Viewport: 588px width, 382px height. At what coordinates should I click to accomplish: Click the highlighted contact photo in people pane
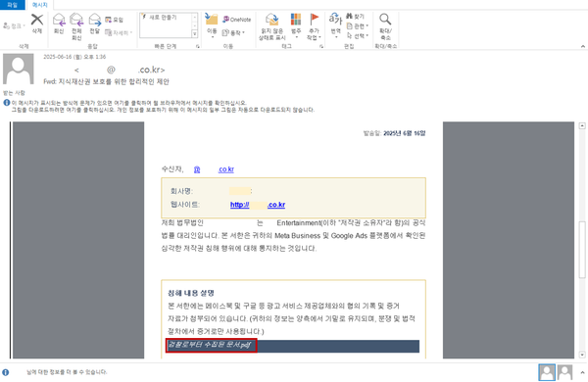point(547,372)
